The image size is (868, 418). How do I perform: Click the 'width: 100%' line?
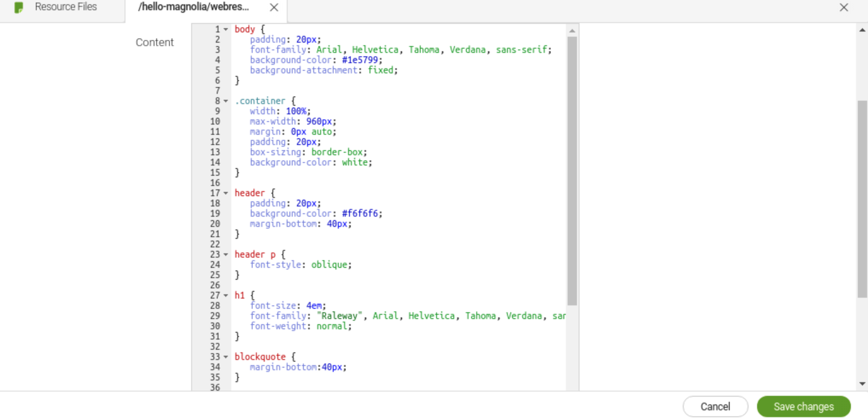pos(280,111)
